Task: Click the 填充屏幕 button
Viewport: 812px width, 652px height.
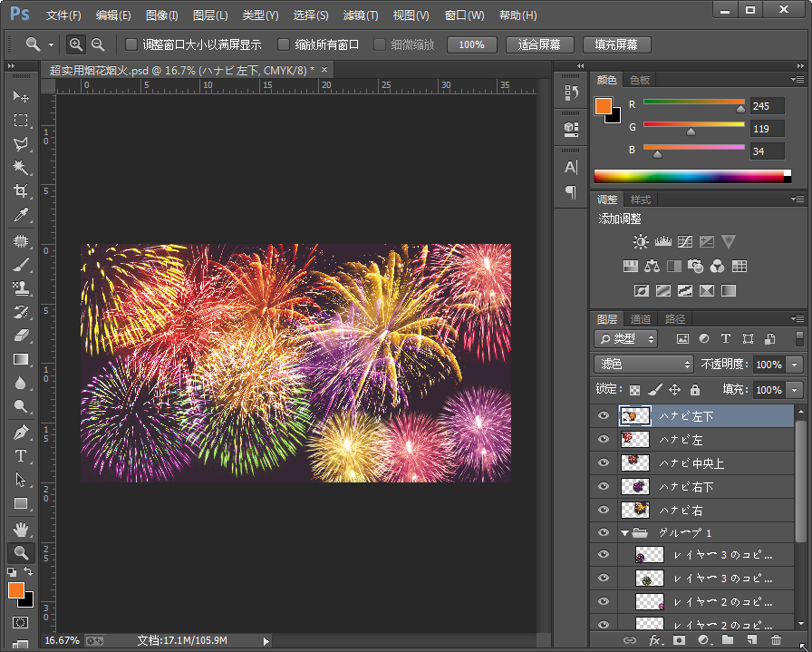Action: click(x=615, y=44)
